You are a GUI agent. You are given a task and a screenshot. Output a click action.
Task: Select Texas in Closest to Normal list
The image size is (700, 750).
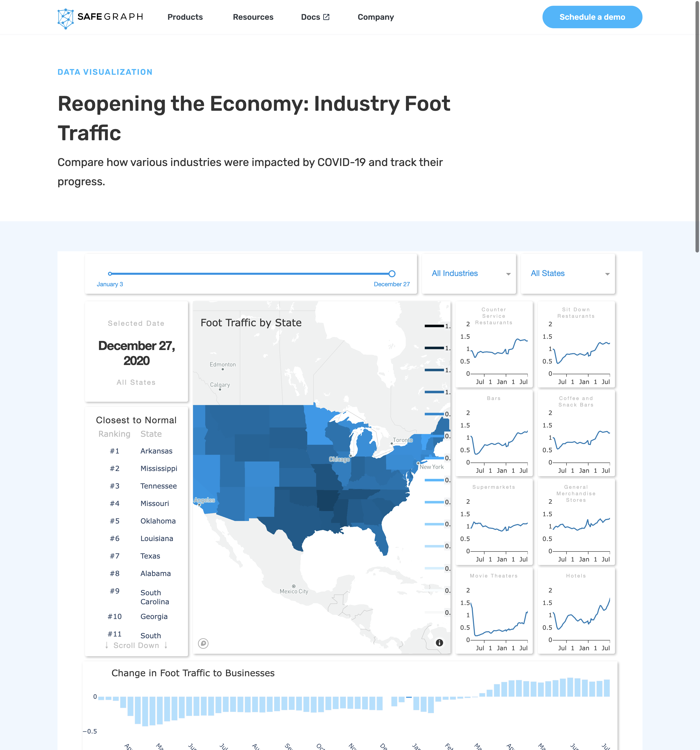(150, 556)
